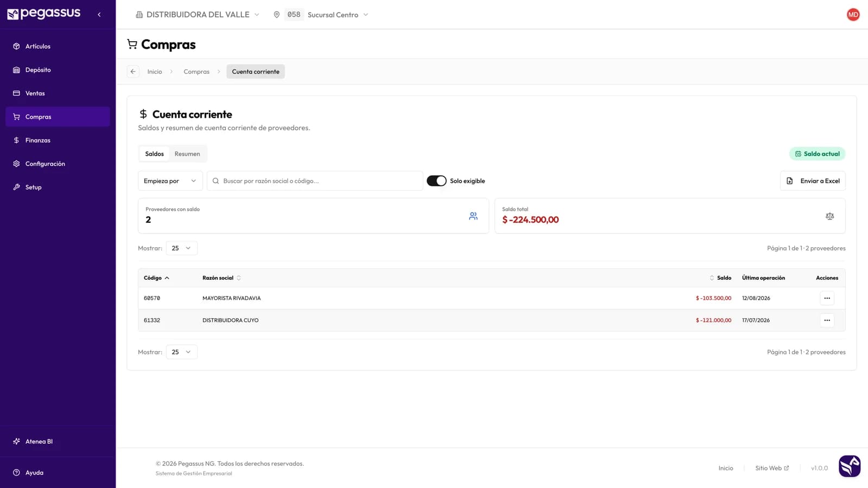This screenshot has height=488, width=868.
Task: Toggle the Solo exigible switch
Action: pos(436,181)
